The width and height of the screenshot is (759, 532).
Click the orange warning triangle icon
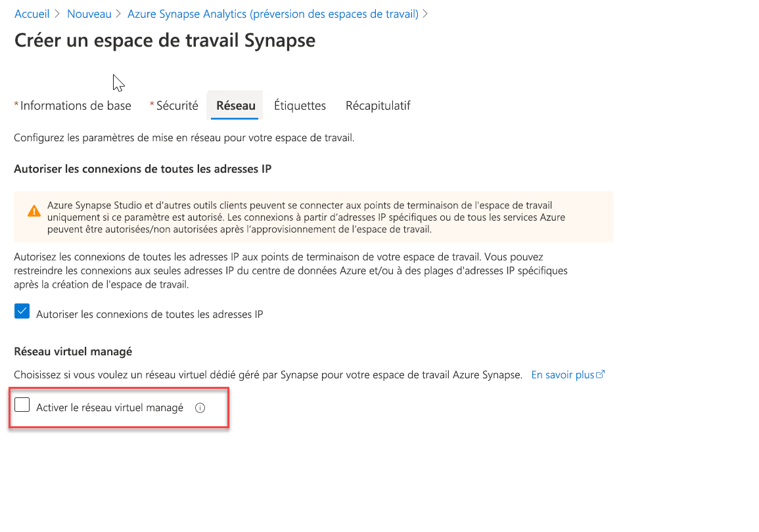click(x=34, y=211)
